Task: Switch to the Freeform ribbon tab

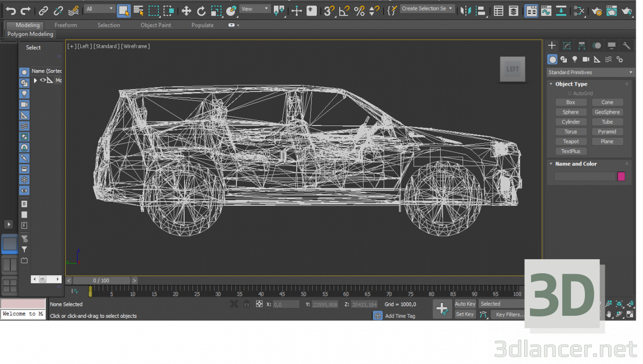Action: pyautogui.click(x=65, y=25)
